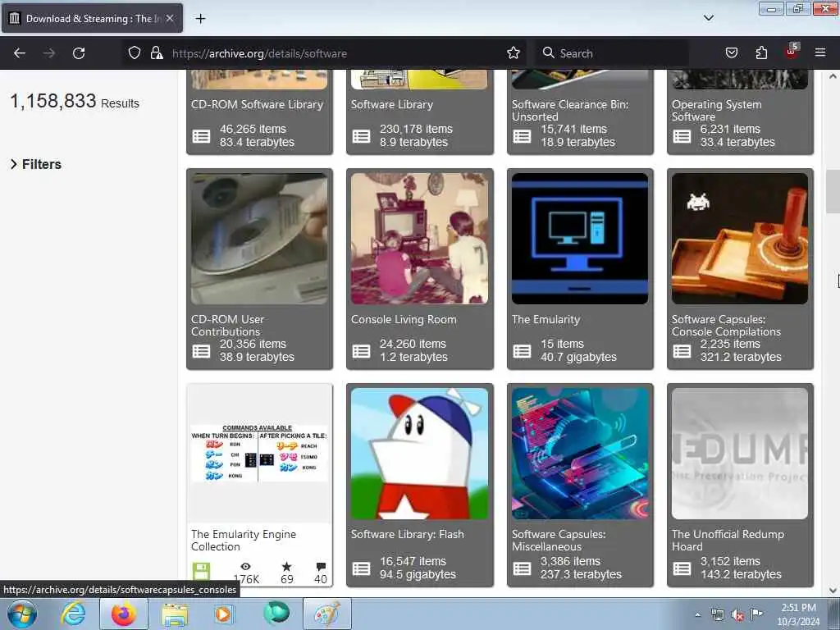Open Software Capsules: Console Compilations link
This screenshot has width=840, height=630.
point(727,325)
